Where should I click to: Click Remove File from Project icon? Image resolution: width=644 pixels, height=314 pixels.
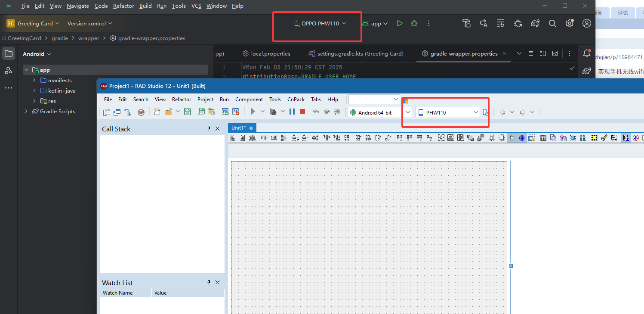coord(235,112)
